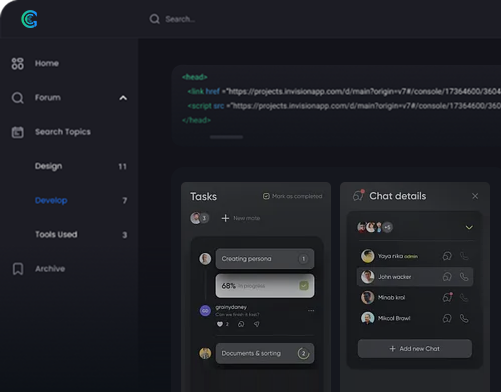Toggle the green checkbox on 68% progress
Screen dimensions: 501x392
[x=304, y=286]
